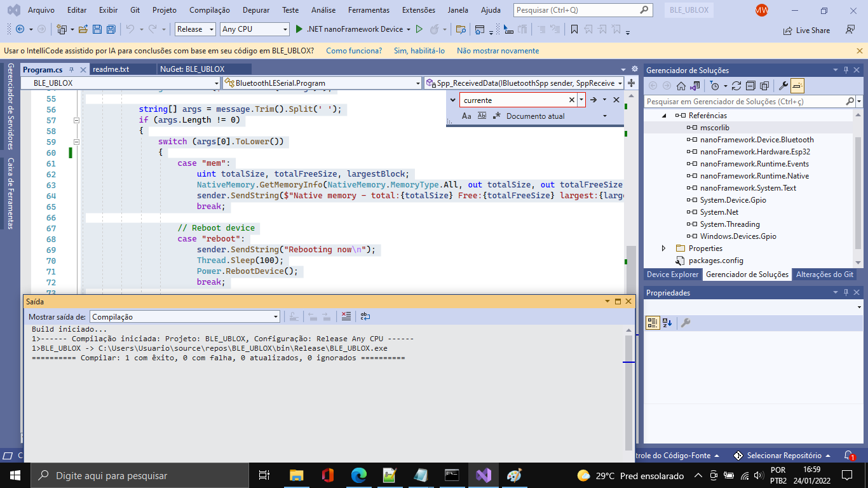Select the System.Threading reference
This screenshot has height=488, width=868.
point(729,224)
